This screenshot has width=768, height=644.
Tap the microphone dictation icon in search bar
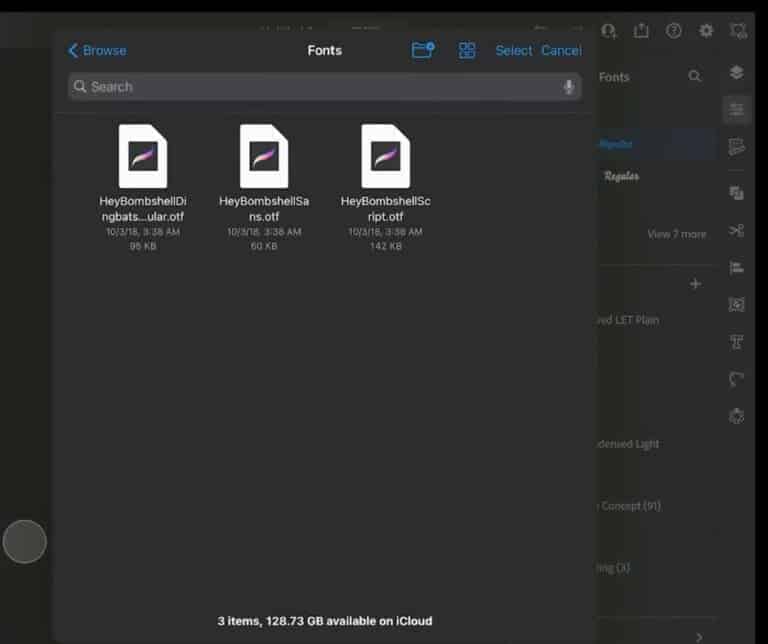click(x=569, y=87)
